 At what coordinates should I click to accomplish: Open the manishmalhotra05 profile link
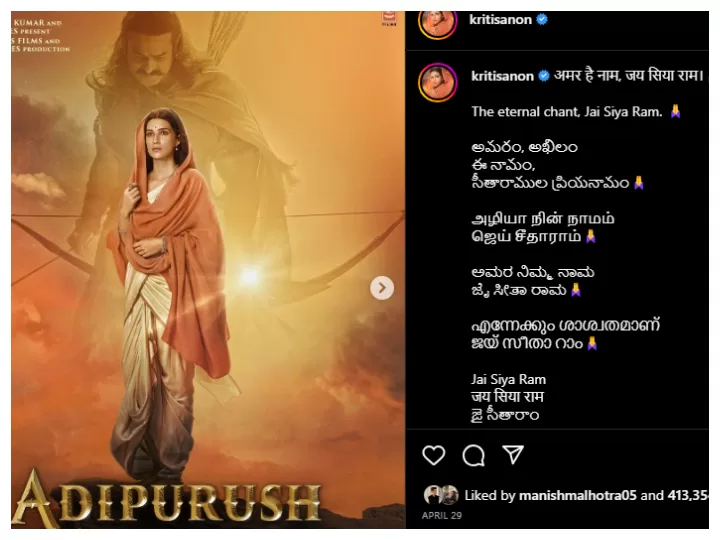click(578, 495)
